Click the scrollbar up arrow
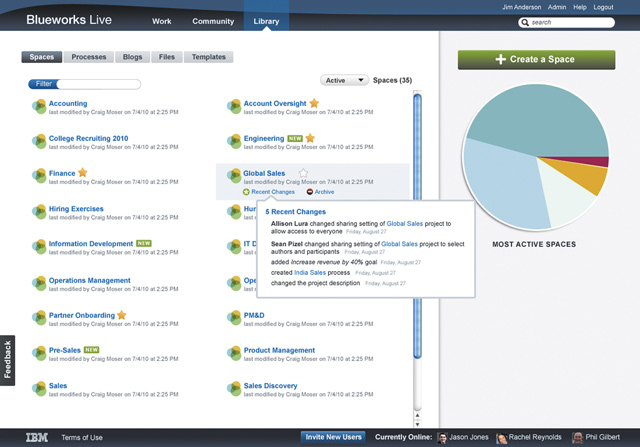This screenshot has width=640, height=447. 417,415
